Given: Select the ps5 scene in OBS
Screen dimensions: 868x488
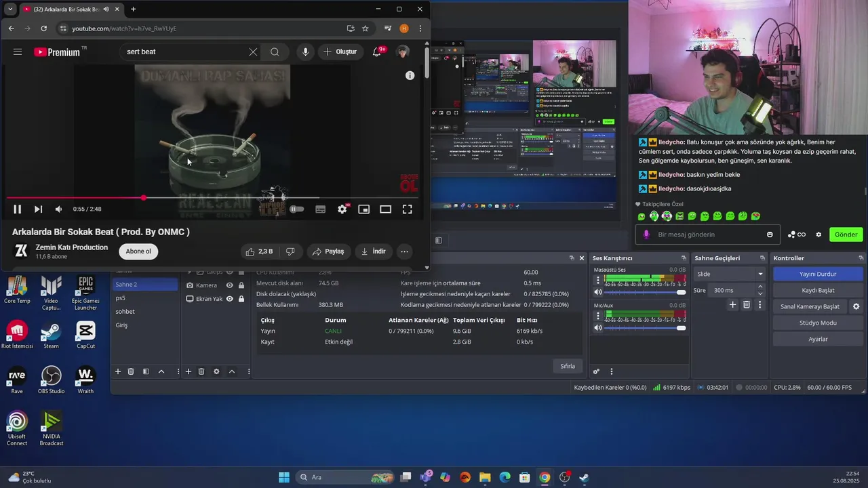Looking at the screenshot, I should pyautogui.click(x=144, y=298).
